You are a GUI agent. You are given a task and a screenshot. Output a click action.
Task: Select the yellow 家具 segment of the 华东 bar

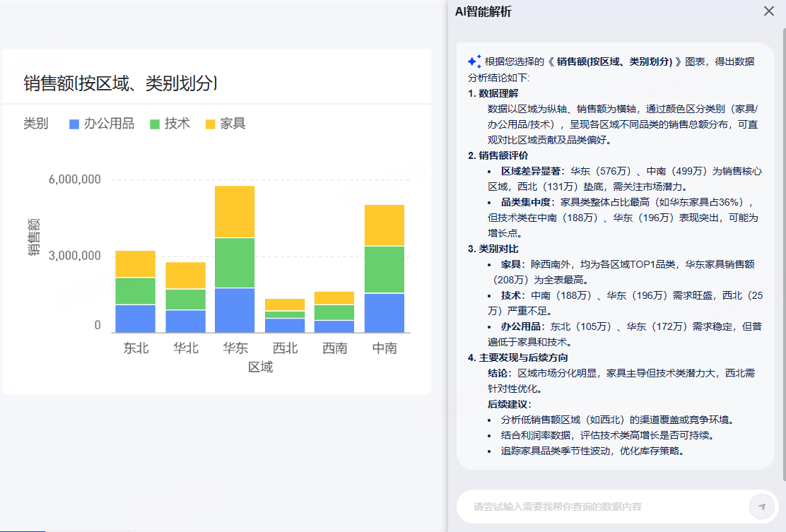(x=235, y=211)
